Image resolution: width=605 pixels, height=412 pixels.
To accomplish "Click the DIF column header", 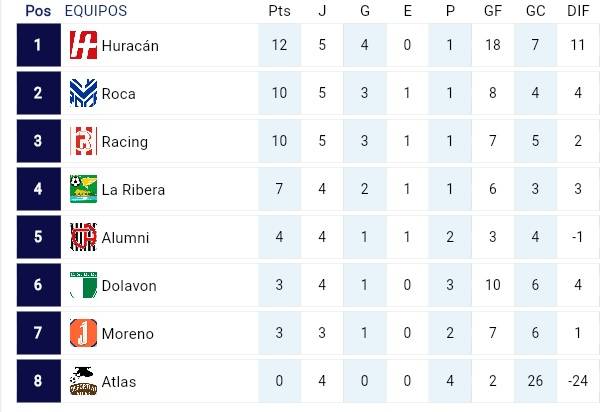I will [x=578, y=11].
